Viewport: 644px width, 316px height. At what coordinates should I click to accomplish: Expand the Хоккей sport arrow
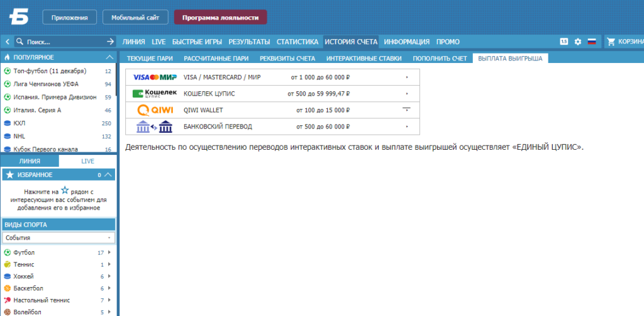tap(109, 276)
